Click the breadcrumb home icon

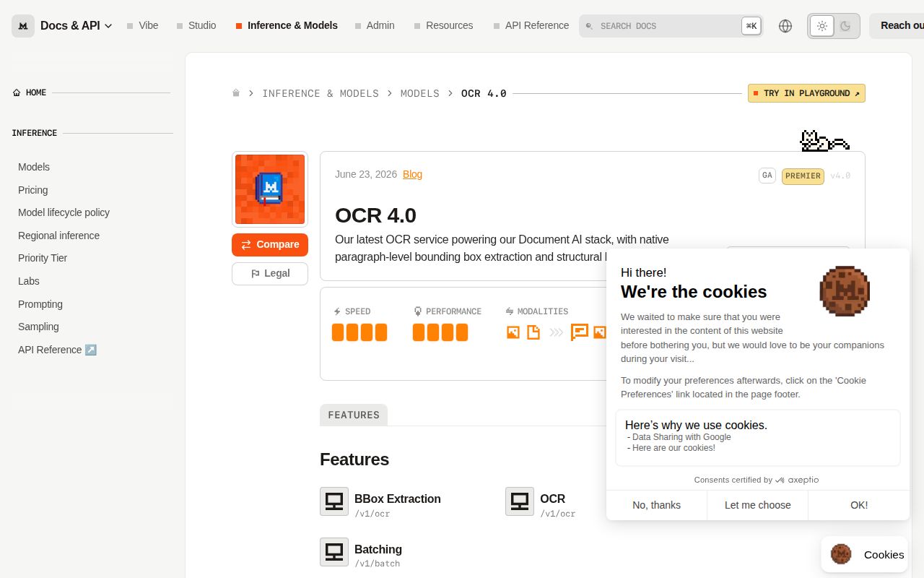pos(236,93)
